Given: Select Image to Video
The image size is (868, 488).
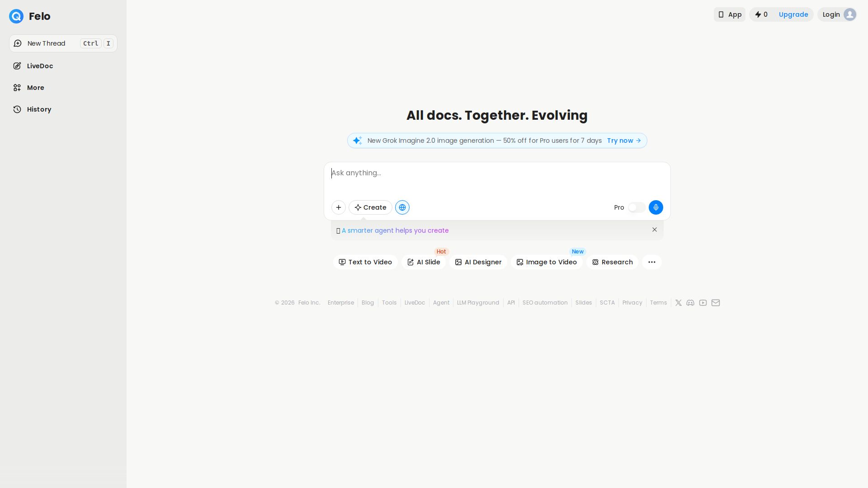Looking at the screenshot, I should point(547,262).
